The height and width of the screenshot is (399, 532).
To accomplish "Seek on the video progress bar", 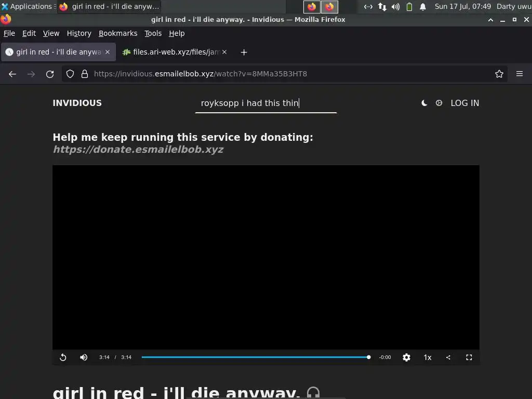I will 255,357.
